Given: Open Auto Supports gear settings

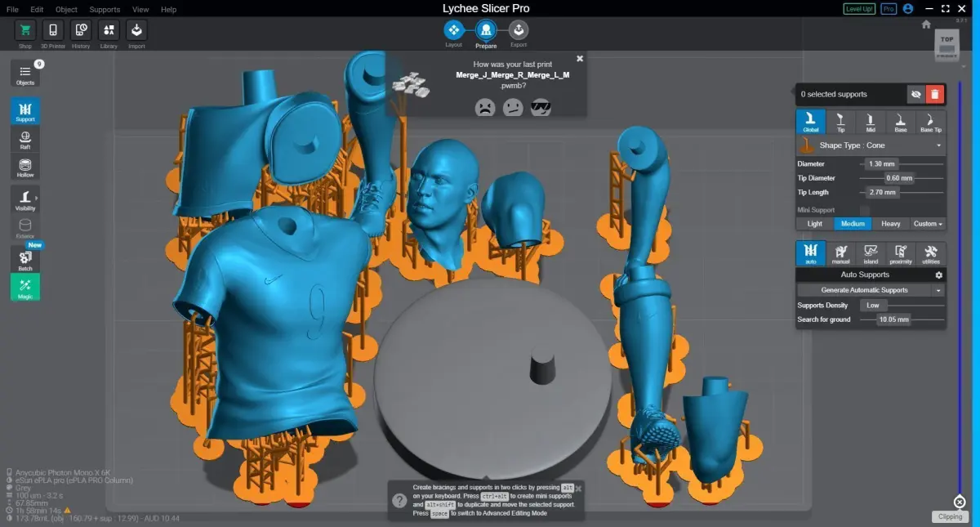Looking at the screenshot, I should click(x=938, y=275).
